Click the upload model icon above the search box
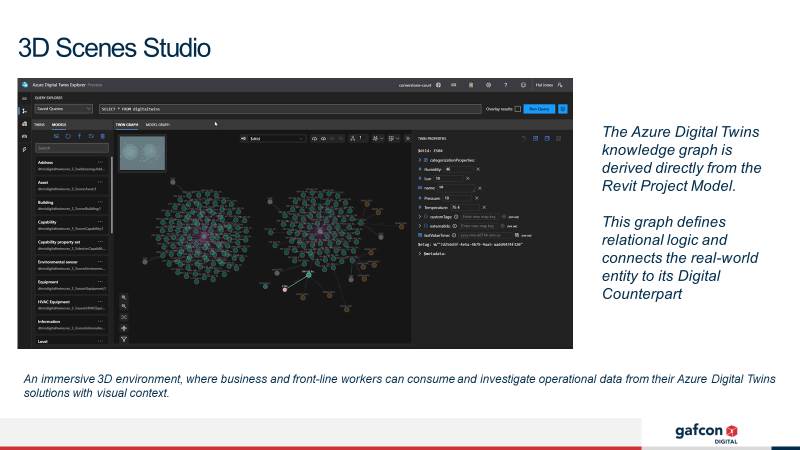 79,136
